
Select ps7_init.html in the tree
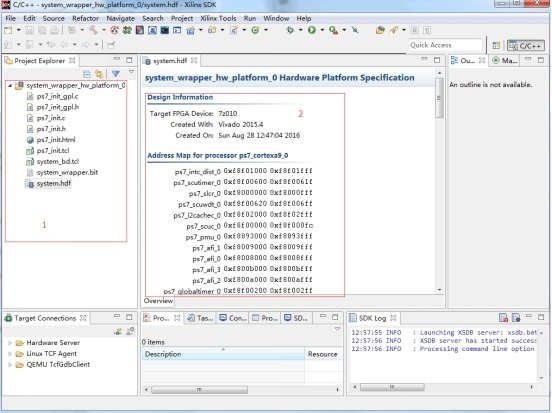56,139
